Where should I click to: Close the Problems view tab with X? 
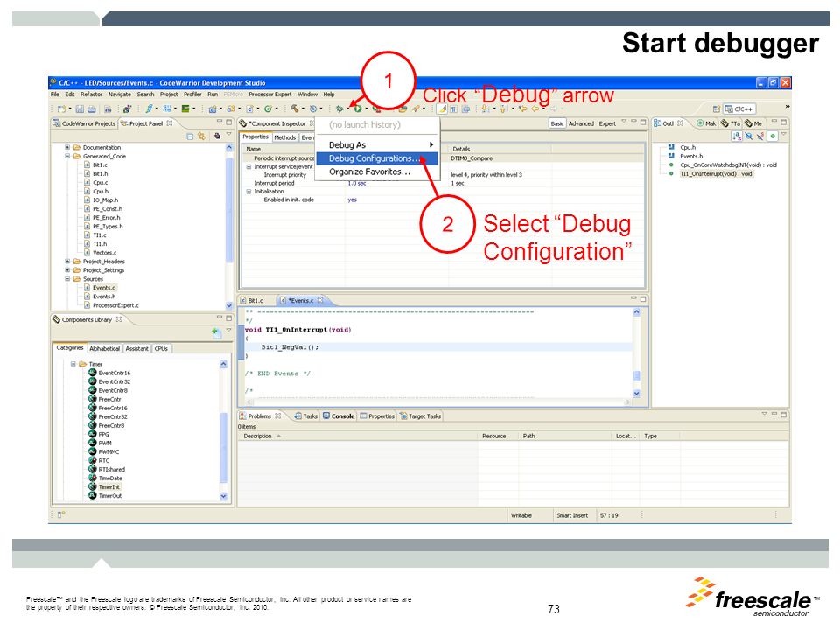[277, 416]
